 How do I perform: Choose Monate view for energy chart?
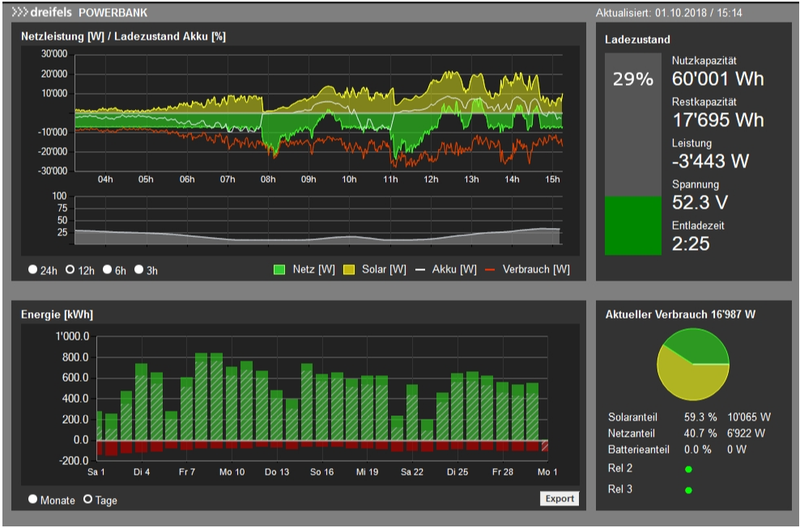pos(33,499)
